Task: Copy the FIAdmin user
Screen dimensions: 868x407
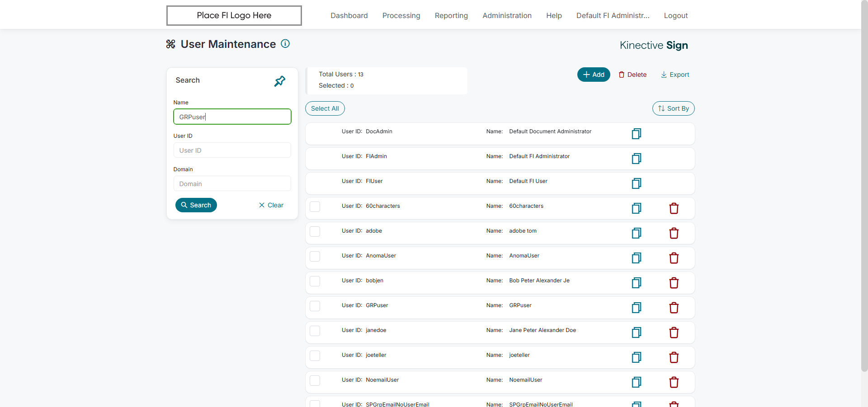Action: click(x=637, y=159)
